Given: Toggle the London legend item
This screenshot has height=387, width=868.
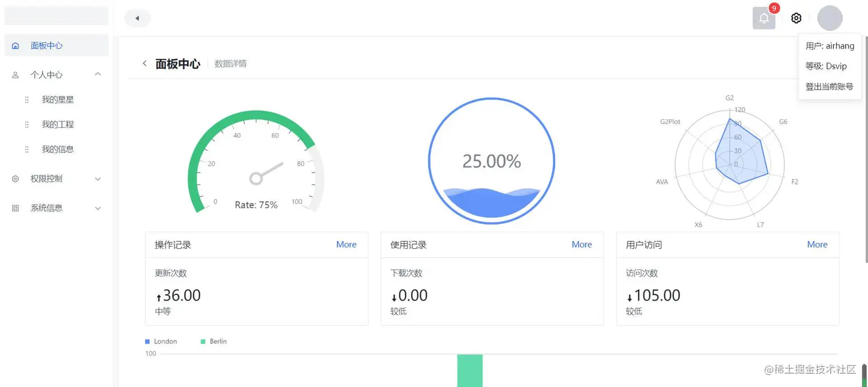Looking at the screenshot, I should tap(161, 342).
